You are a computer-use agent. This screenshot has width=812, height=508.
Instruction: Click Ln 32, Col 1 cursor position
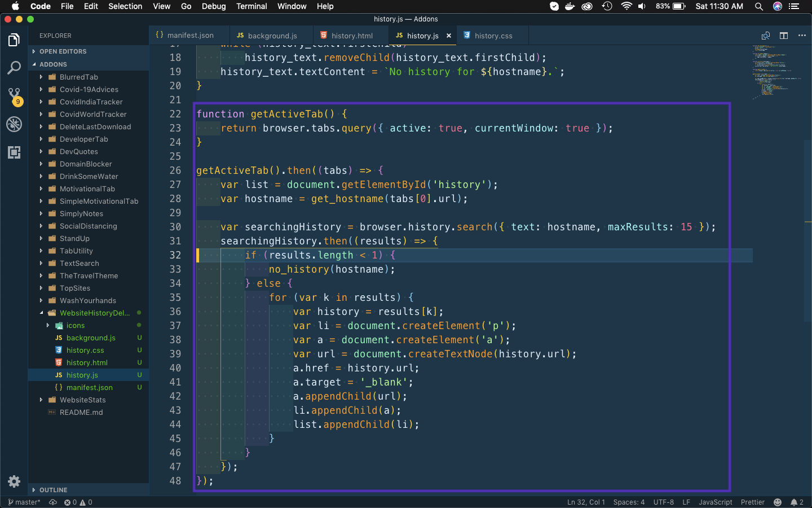[586, 502]
